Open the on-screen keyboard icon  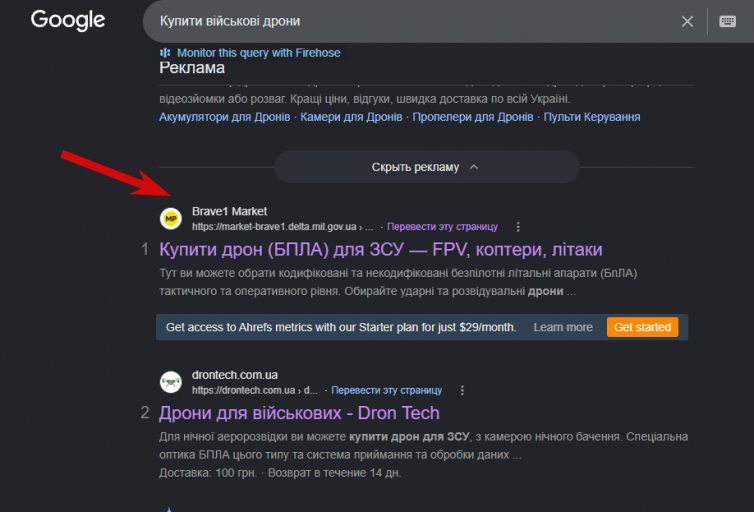click(727, 21)
